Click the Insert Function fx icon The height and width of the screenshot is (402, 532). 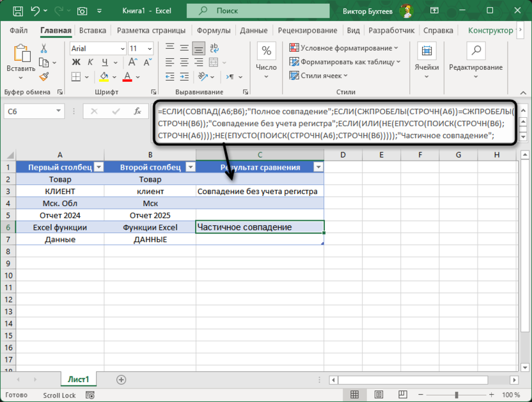137,111
